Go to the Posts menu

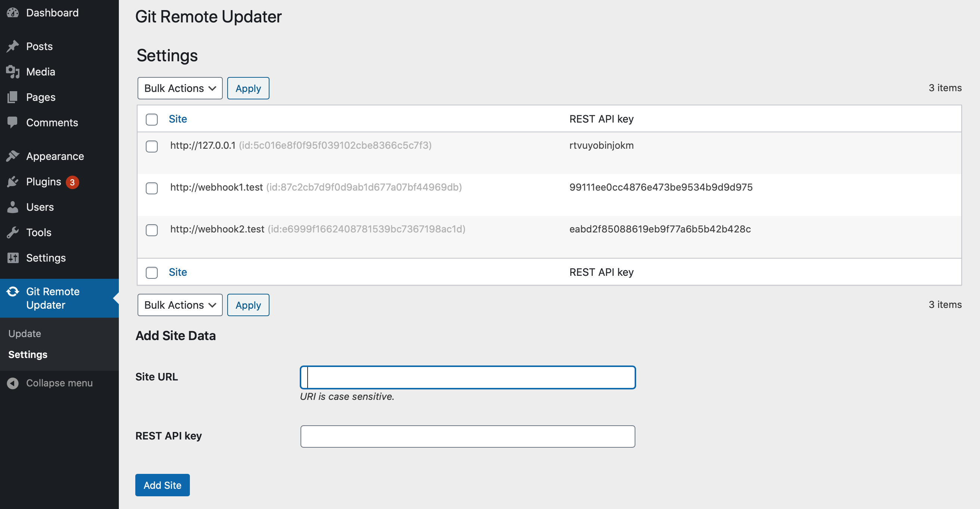[x=40, y=46]
